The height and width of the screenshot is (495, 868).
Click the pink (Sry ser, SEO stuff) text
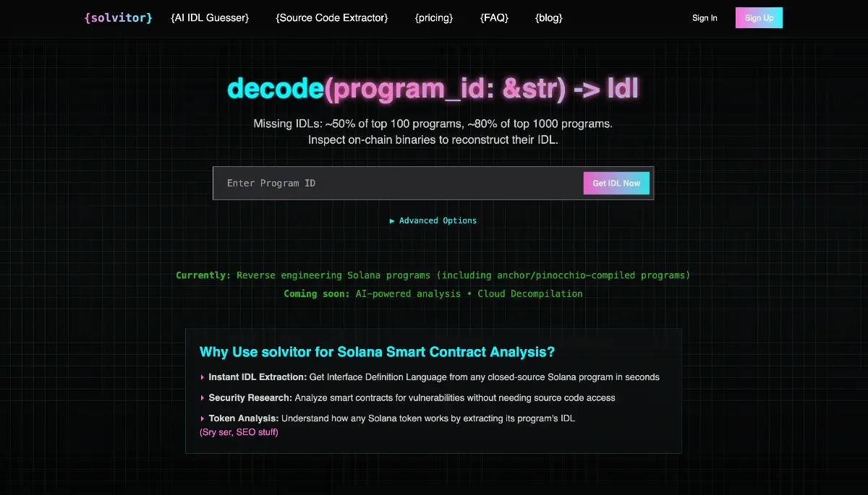click(239, 432)
